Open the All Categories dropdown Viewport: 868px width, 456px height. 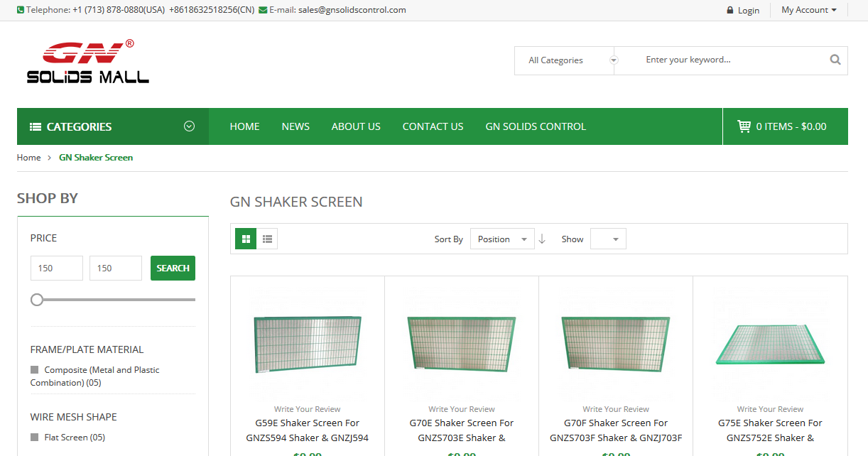tap(565, 60)
